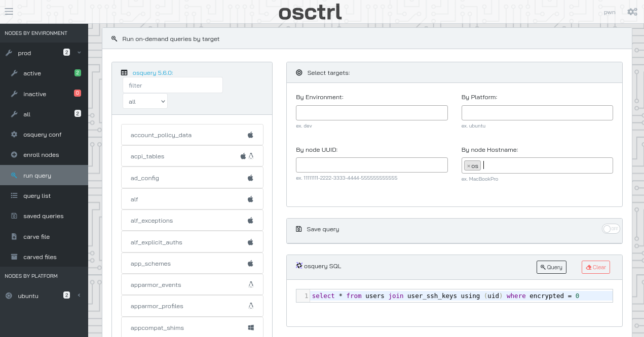
Task: Toggle the Save query switch on
Action: pos(611,229)
